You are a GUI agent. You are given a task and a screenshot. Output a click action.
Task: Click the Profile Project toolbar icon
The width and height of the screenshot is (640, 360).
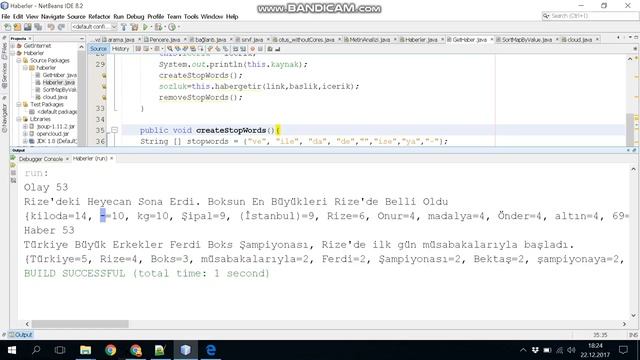(172, 27)
